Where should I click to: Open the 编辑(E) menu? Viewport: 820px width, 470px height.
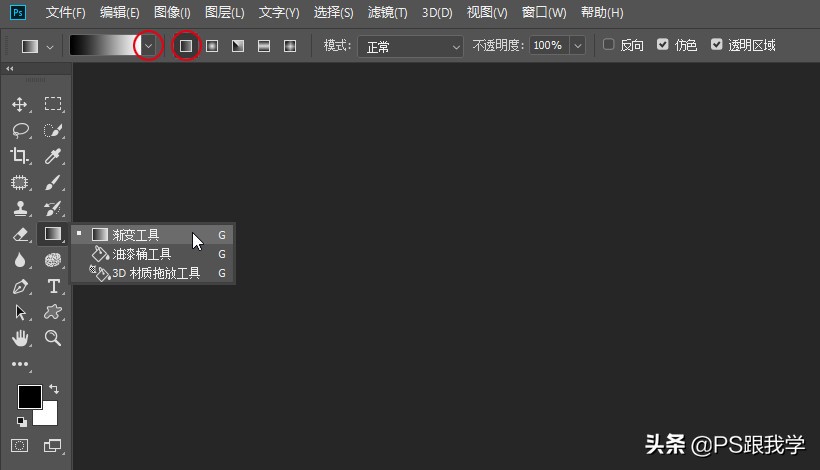[120, 13]
